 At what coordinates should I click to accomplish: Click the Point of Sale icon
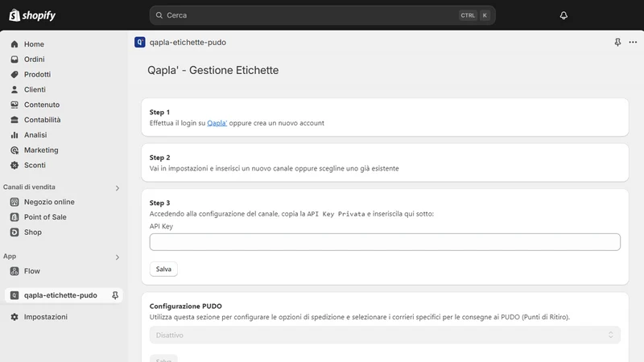(14, 217)
